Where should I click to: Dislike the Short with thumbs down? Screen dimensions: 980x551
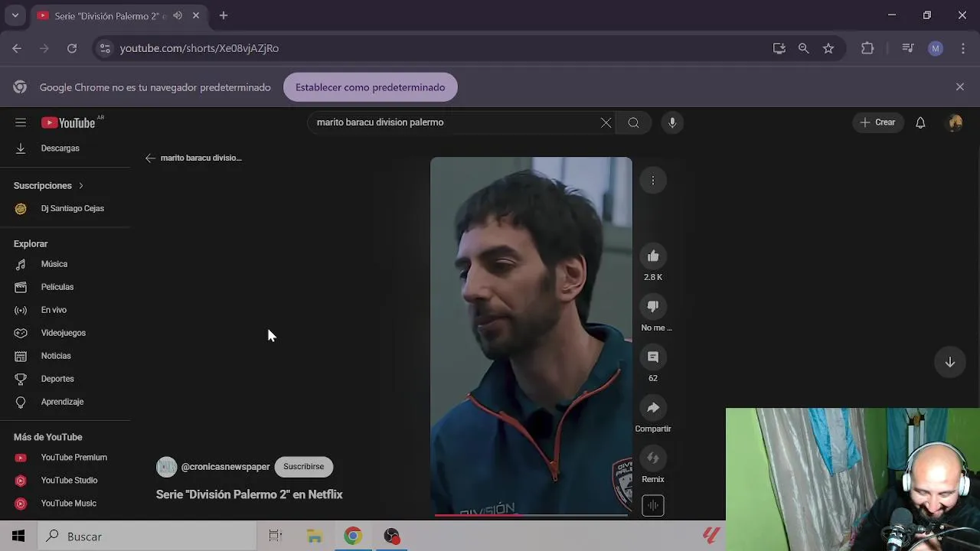(x=653, y=307)
